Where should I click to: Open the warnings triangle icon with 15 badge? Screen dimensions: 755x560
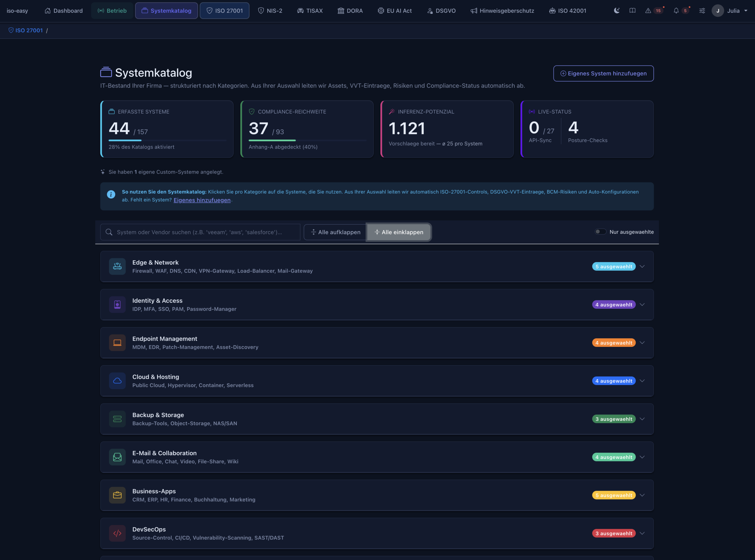tap(648, 11)
